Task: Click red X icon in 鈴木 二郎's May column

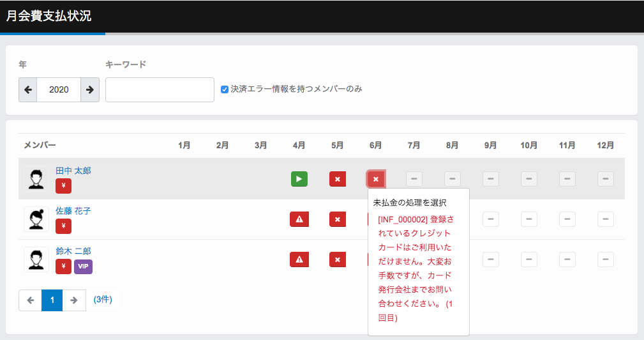Action: pos(338,259)
